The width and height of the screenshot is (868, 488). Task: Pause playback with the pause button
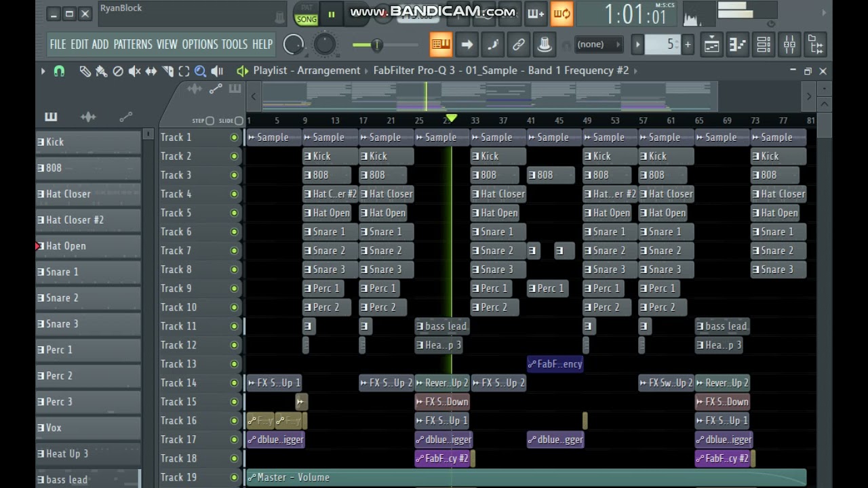[x=332, y=14]
